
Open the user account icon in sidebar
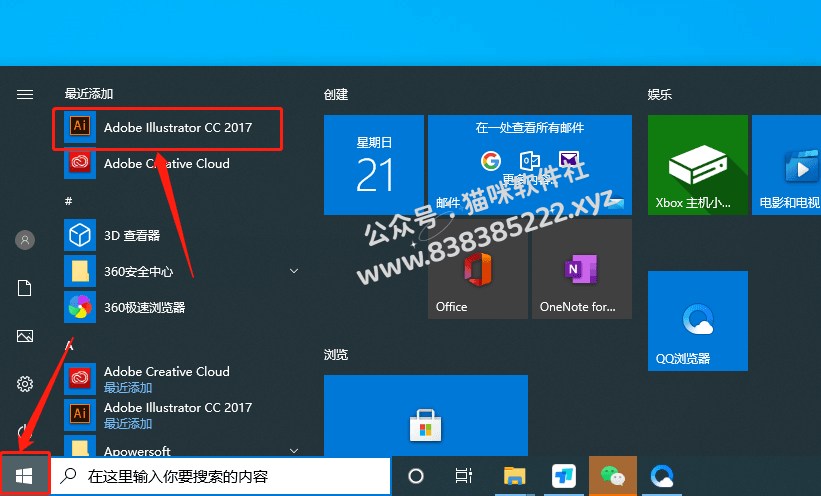click(x=25, y=240)
